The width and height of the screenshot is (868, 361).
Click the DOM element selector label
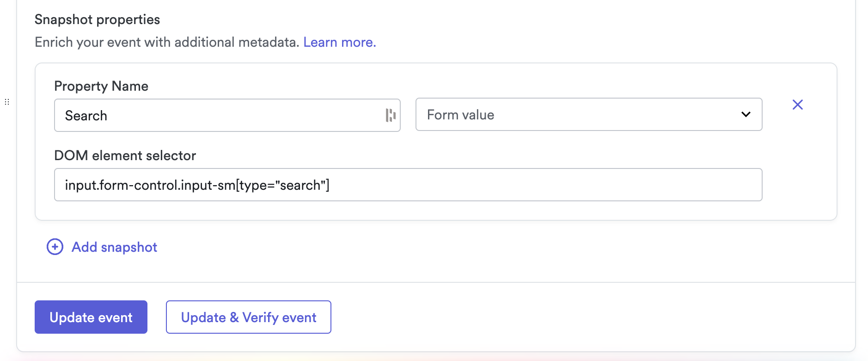tap(125, 156)
